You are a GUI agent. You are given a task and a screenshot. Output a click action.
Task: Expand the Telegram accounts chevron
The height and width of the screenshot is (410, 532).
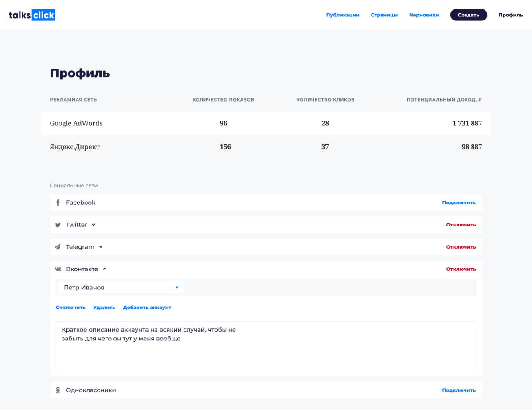pos(101,247)
